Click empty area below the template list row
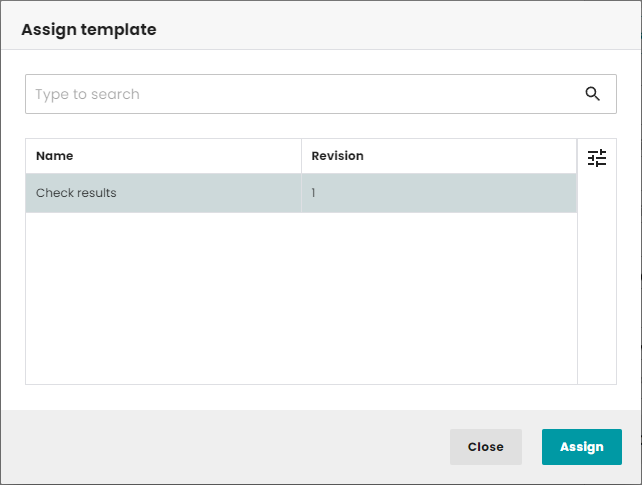 pyautogui.click(x=300, y=298)
